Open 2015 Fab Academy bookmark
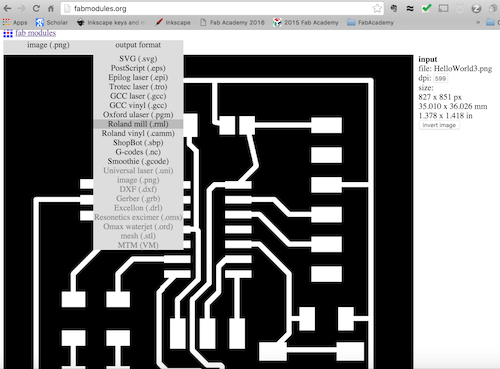500x369 pixels. click(x=306, y=22)
